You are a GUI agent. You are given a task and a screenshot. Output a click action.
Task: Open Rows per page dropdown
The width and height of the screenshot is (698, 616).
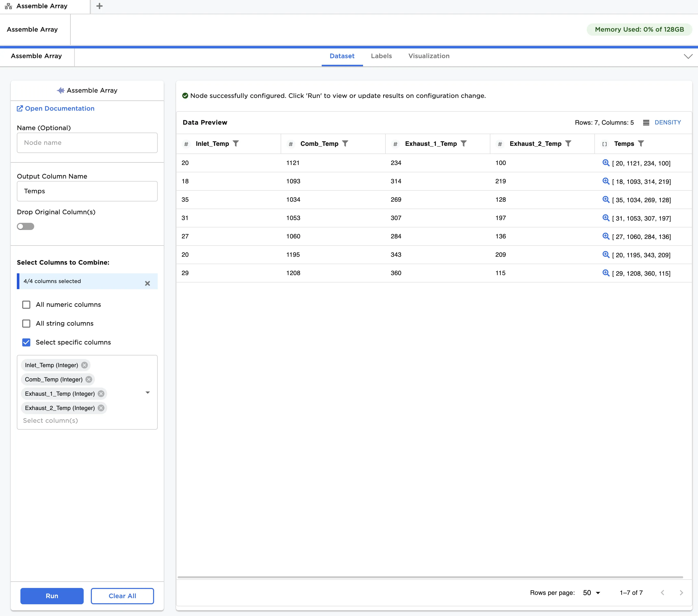[x=591, y=593]
